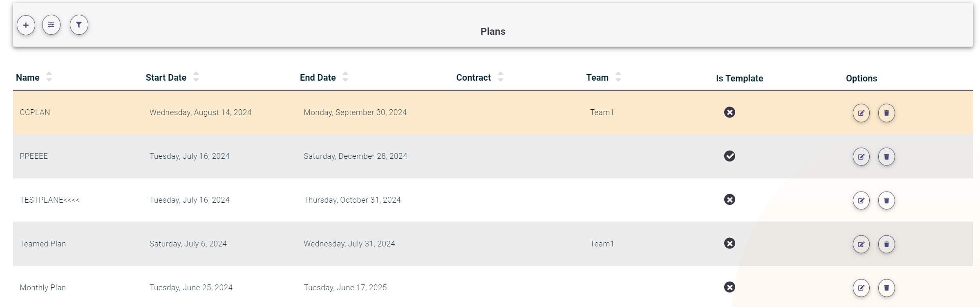Delete the TESTPLANE<<<< plan
The image size is (980, 307).
(886, 201)
